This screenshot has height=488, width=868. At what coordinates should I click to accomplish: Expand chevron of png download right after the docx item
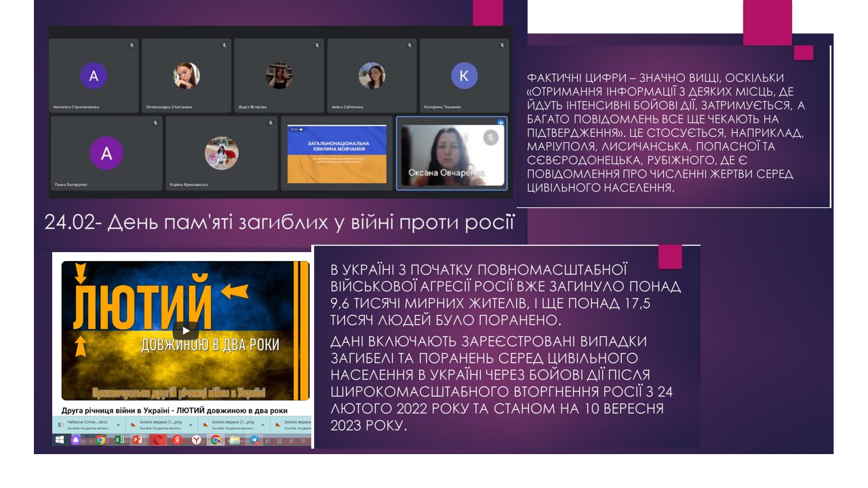tap(191, 425)
